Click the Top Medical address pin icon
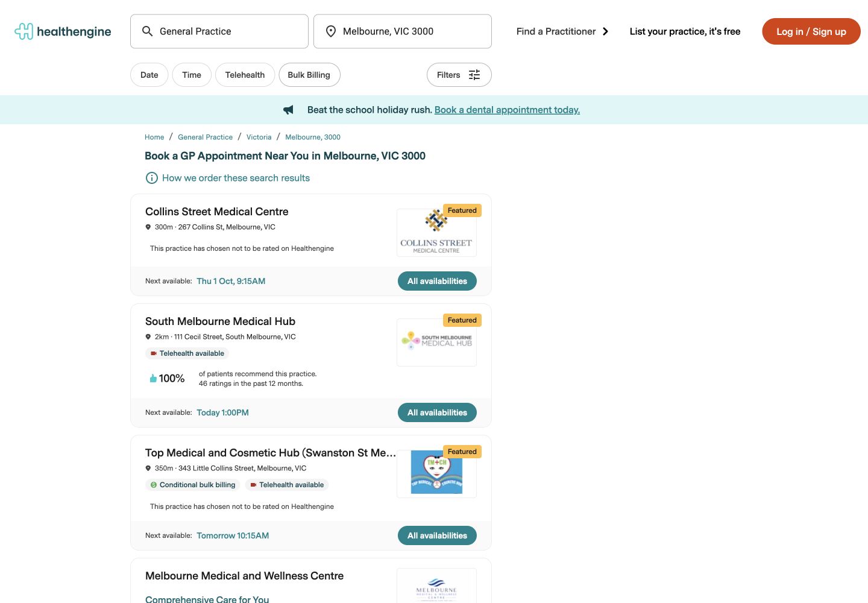868x603 pixels. point(148,469)
